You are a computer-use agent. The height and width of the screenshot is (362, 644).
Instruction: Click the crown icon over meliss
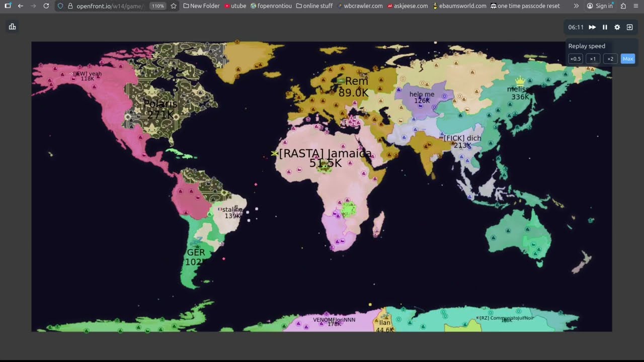click(520, 80)
